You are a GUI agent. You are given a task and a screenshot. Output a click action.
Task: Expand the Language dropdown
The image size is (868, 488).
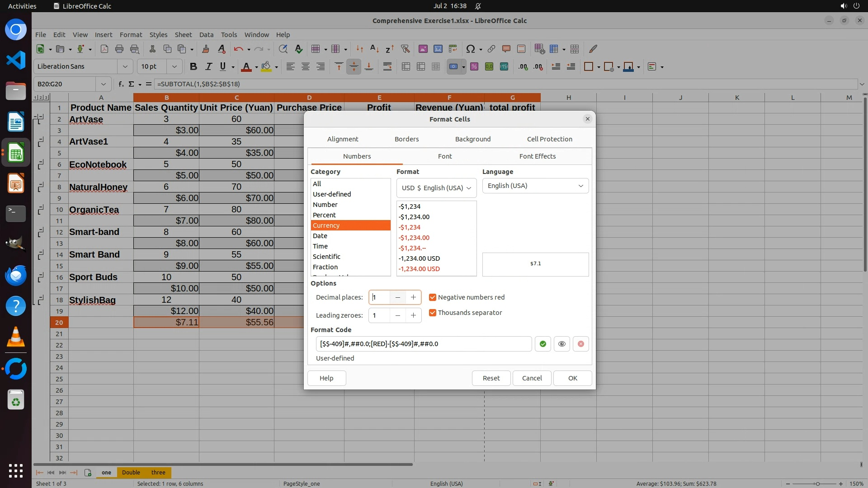(535, 186)
